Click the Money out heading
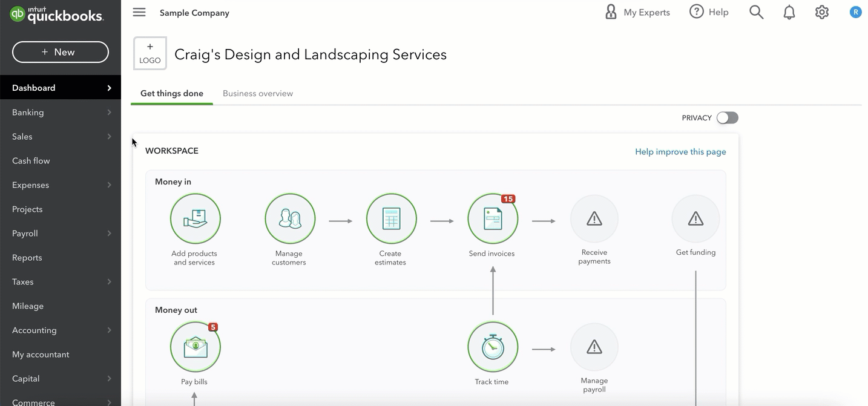This screenshot has height=406, width=868. point(176,310)
